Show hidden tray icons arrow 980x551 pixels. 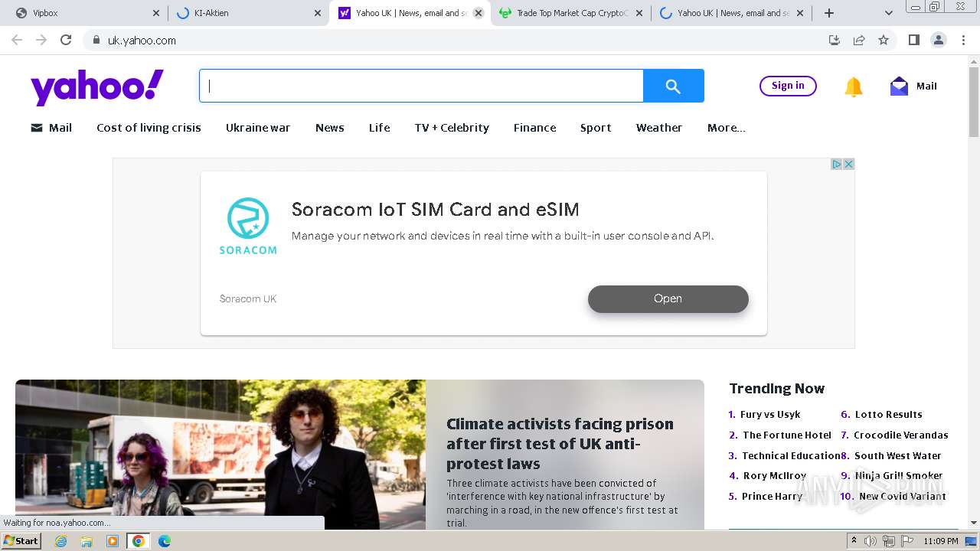point(854,541)
